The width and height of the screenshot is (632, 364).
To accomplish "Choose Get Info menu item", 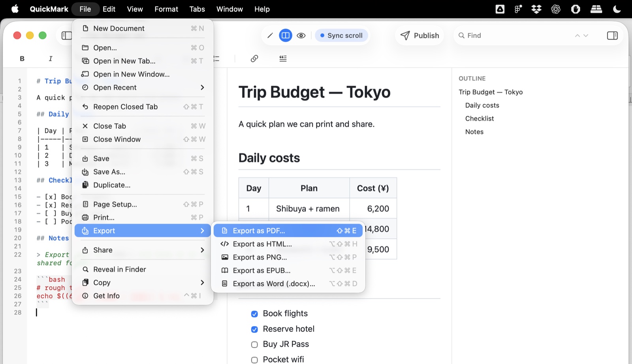I will 143,296.
